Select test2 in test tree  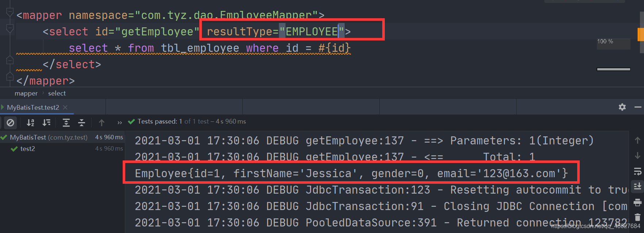[28, 149]
